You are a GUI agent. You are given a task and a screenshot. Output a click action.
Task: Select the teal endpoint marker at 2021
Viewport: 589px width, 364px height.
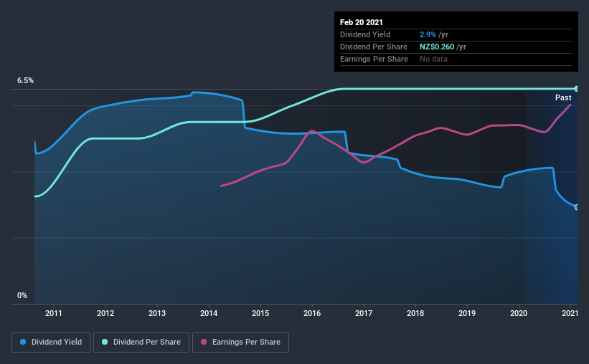[x=576, y=89]
